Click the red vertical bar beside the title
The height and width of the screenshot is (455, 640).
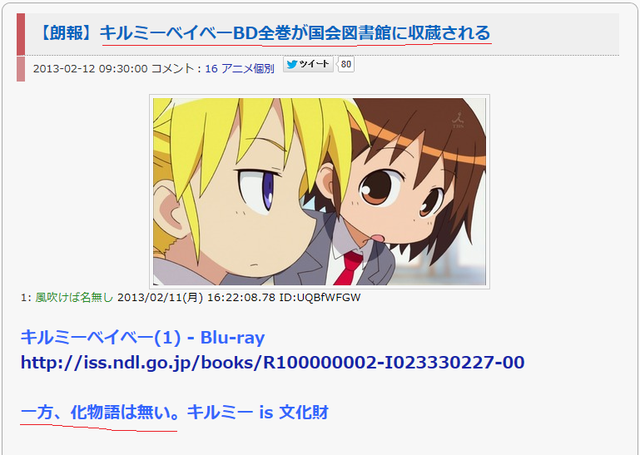point(21,34)
